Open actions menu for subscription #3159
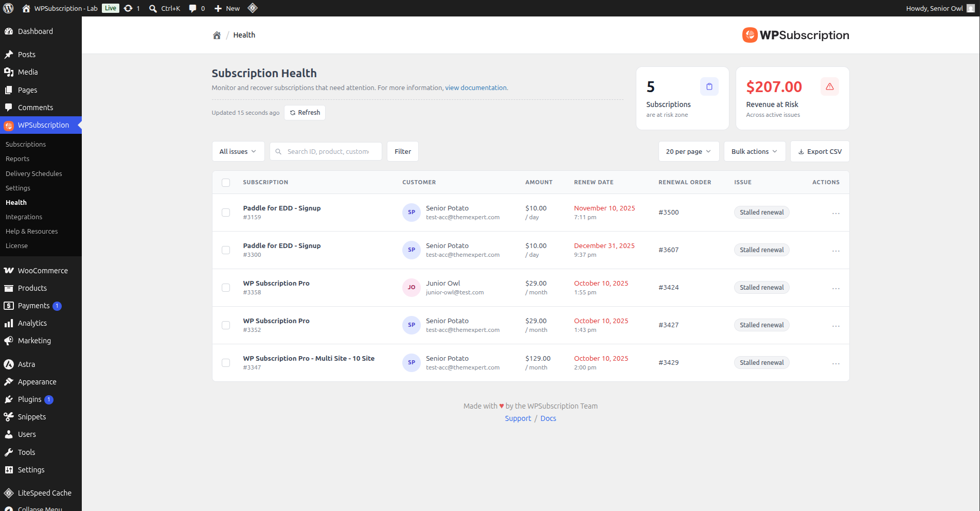This screenshot has width=980, height=511. click(836, 213)
